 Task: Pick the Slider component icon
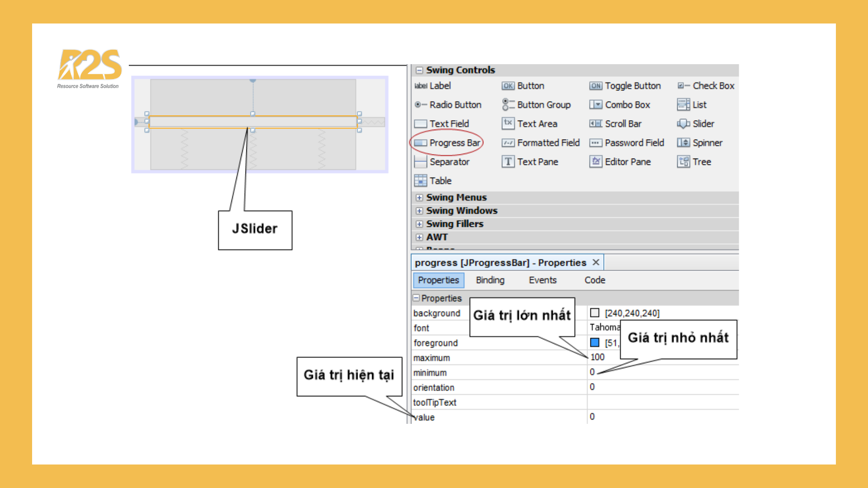683,124
